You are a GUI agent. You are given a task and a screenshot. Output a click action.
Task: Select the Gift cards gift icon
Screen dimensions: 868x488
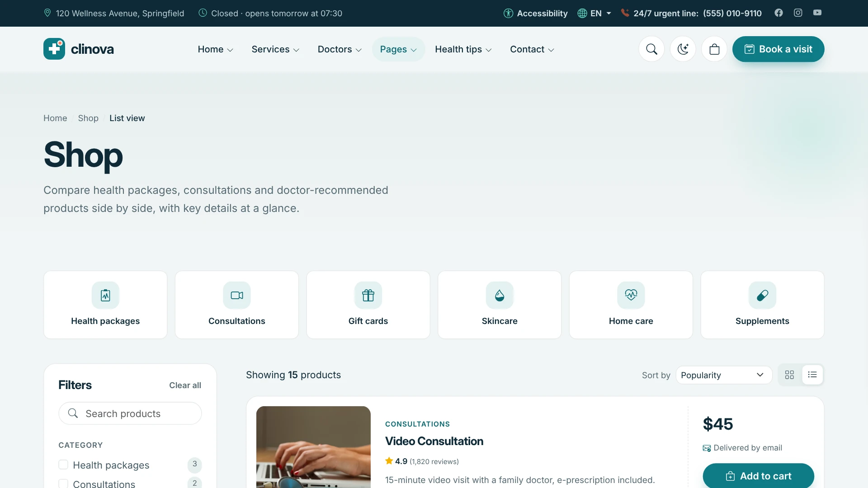tap(368, 295)
